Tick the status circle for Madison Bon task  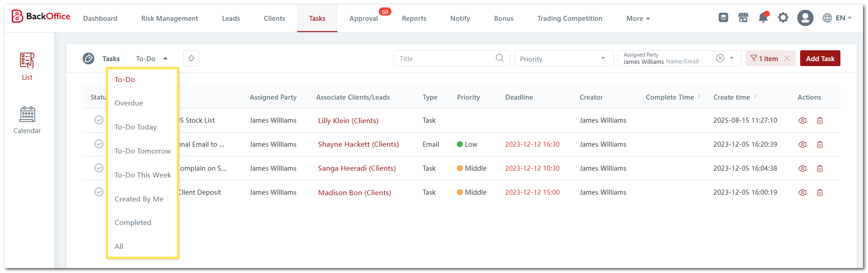[x=99, y=192]
